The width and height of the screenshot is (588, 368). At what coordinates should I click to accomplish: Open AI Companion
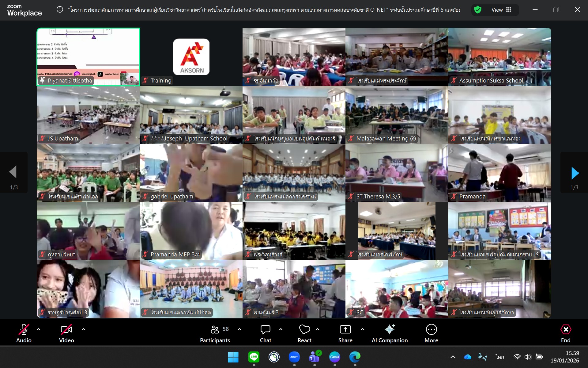(x=390, y=333)
